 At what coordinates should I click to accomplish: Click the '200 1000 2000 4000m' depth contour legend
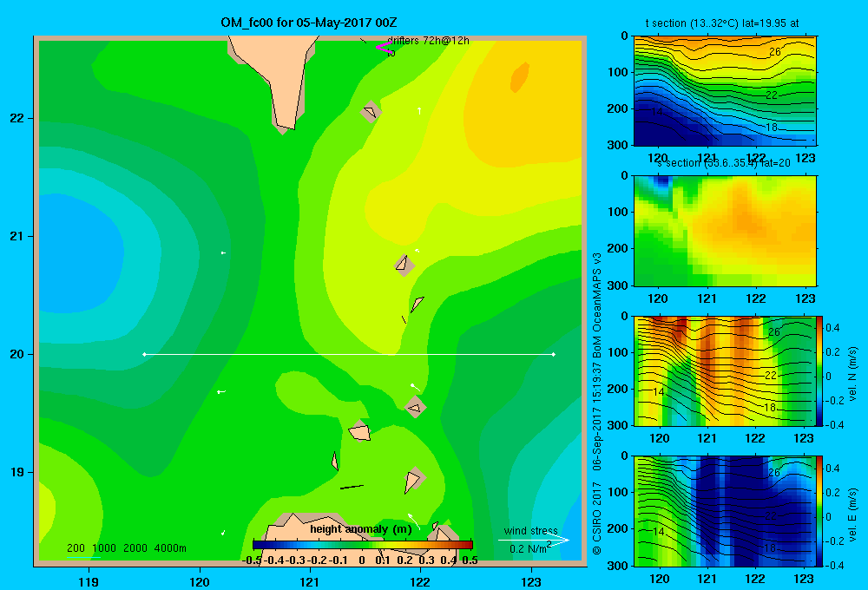pyautogui.click(x=126, y=548)
